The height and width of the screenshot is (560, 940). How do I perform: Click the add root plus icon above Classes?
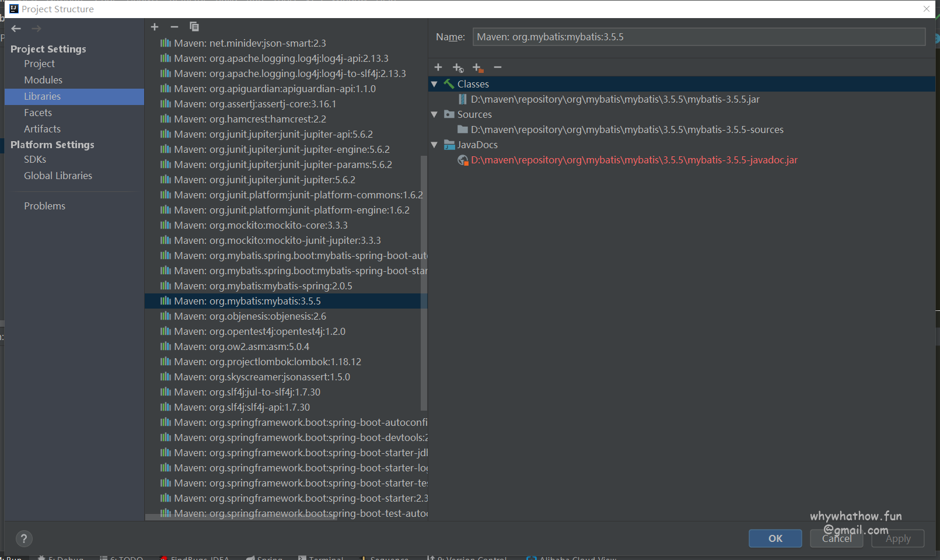coord(438,68)
